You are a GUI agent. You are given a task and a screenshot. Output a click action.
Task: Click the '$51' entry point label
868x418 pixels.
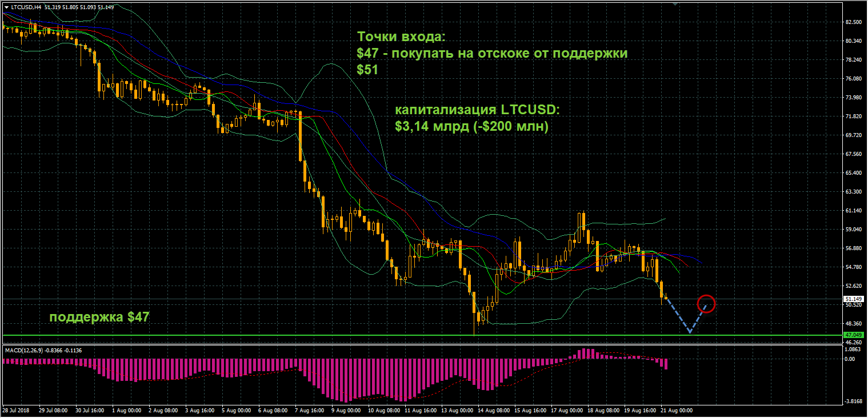click(367, 70)
